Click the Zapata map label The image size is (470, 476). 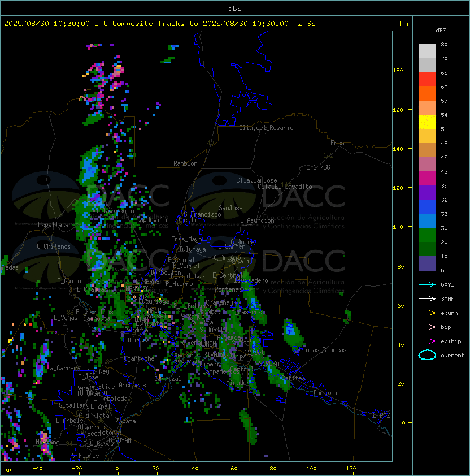(125, 421)
